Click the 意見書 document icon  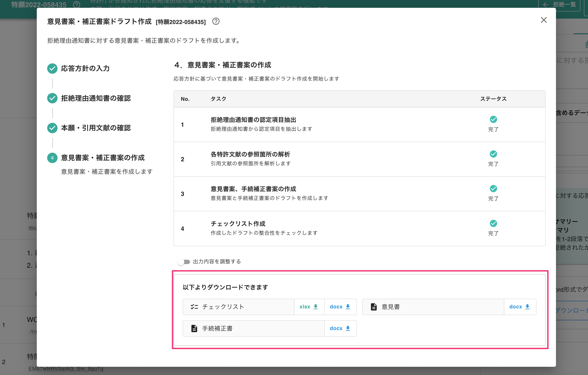[374, 307]
